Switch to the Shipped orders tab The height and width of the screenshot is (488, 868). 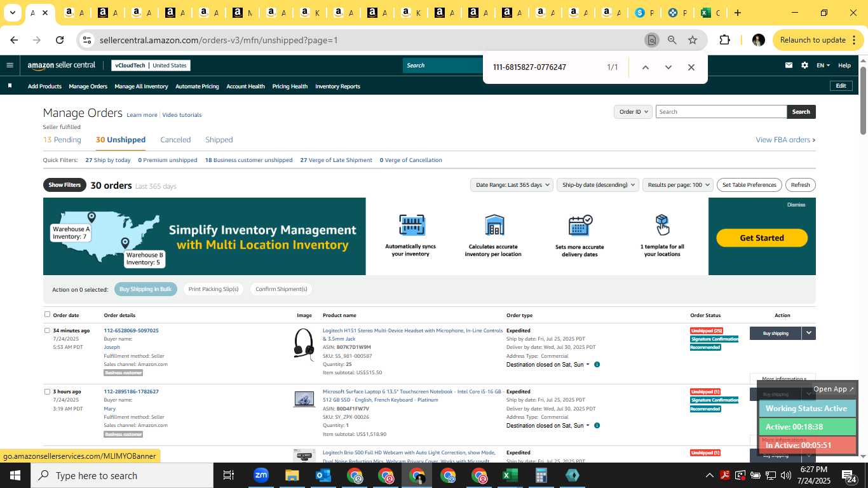tap(219, 140)
